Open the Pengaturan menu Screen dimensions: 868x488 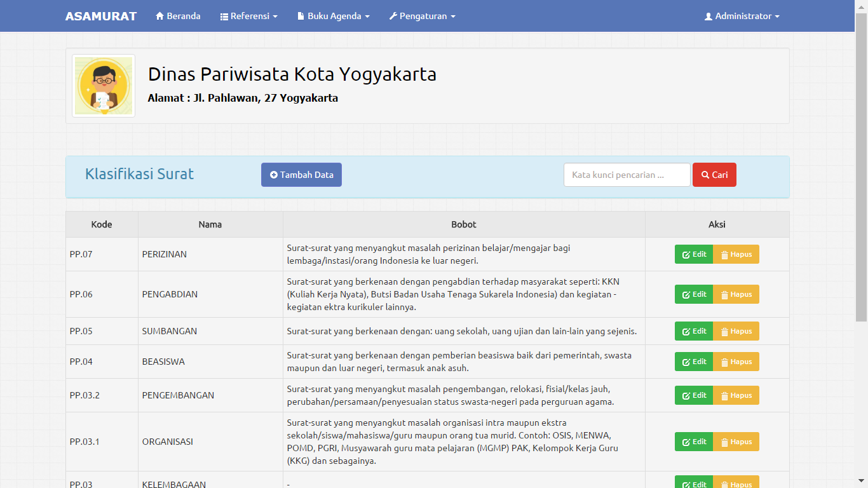(423, 17)
